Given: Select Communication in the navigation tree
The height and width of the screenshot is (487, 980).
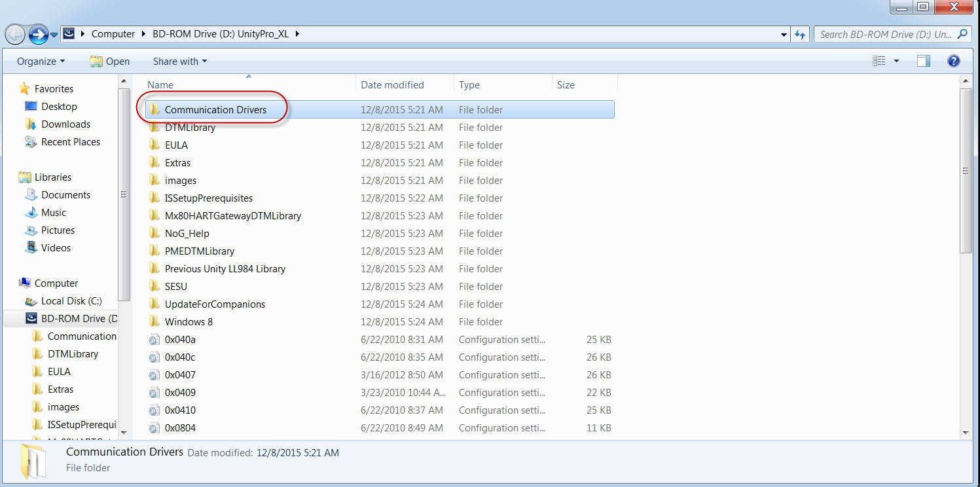Looking at the screenshot, I should [82, 336].
